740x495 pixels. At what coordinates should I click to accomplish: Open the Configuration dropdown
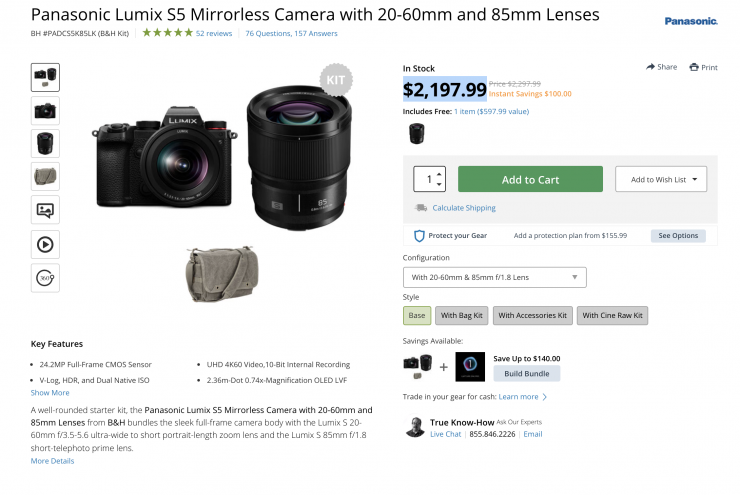point(494,277)
